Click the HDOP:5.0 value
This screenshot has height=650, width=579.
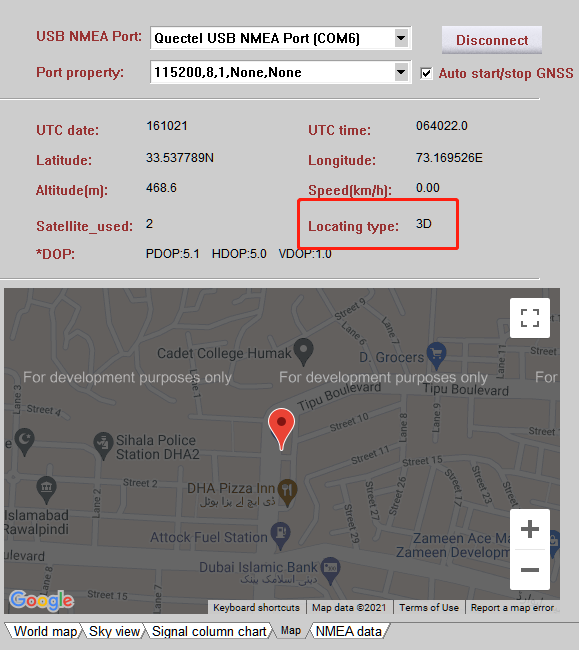click(x=239, y=254)
